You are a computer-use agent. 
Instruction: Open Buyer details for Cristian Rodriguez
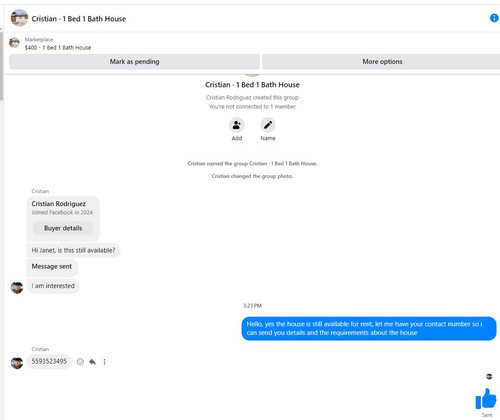pyautogui.click(x=63, y=228)
